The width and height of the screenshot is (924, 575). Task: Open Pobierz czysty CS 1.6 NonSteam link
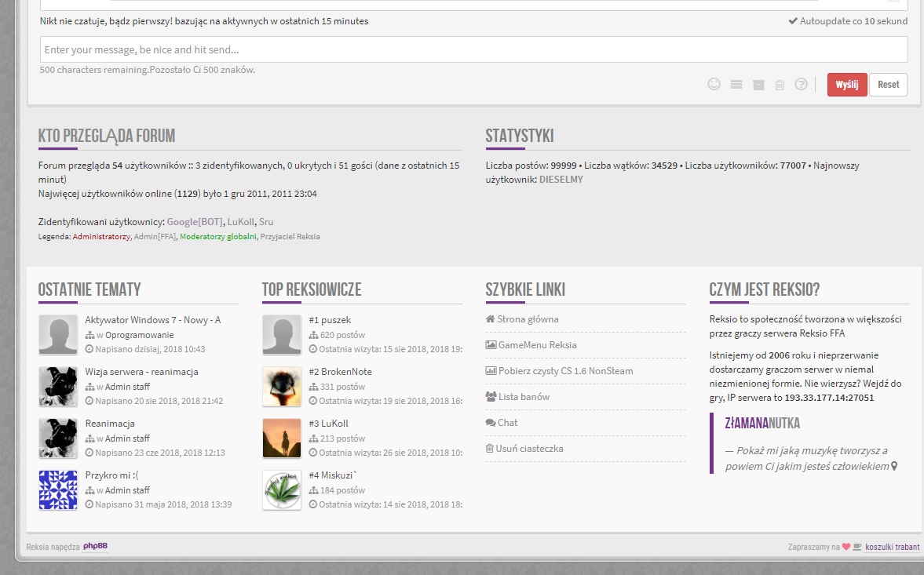click(565, 371)
